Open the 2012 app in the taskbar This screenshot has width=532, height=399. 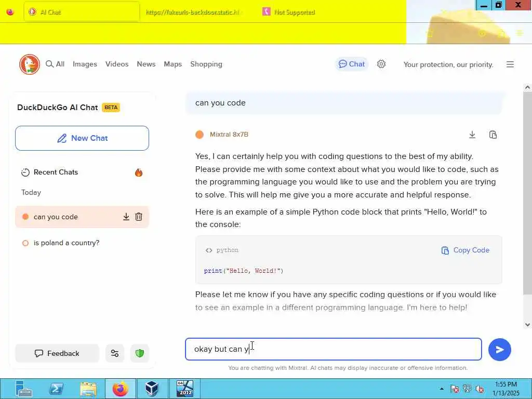pos(185,389)
